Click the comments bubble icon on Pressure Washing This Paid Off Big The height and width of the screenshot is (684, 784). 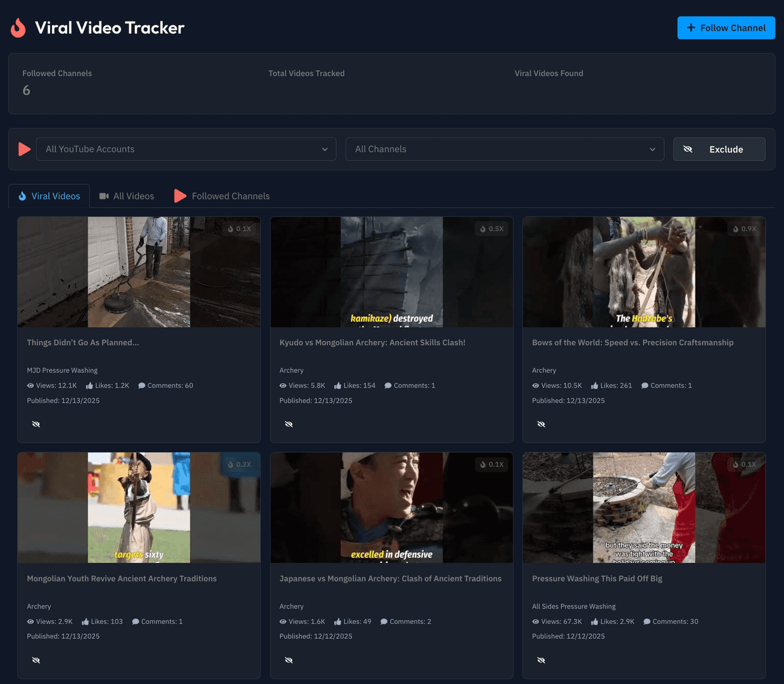coord(645,621)
